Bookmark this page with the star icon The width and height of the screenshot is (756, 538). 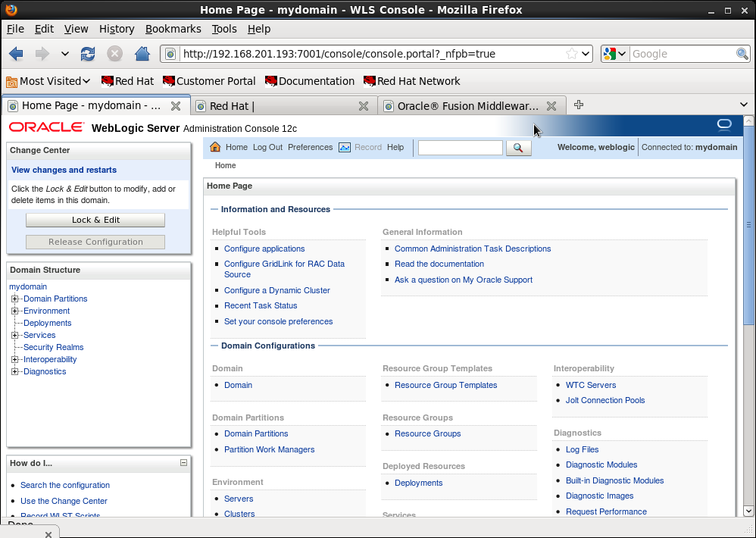(572, 54)
